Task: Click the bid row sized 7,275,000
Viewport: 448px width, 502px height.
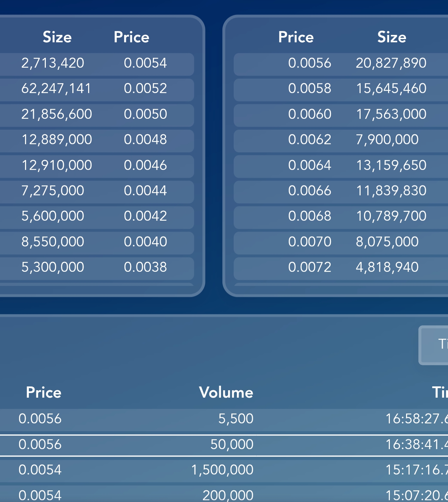Action: (x=97, y=192)
